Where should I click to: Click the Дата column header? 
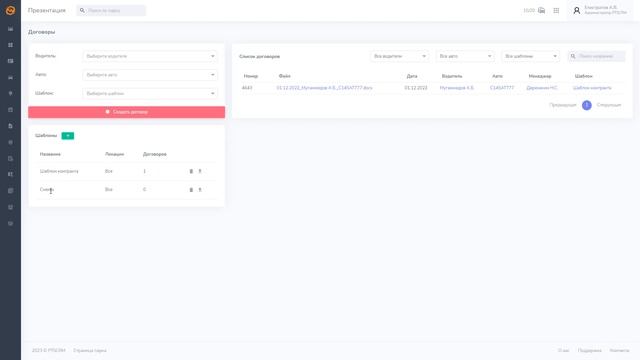(412, 76)
